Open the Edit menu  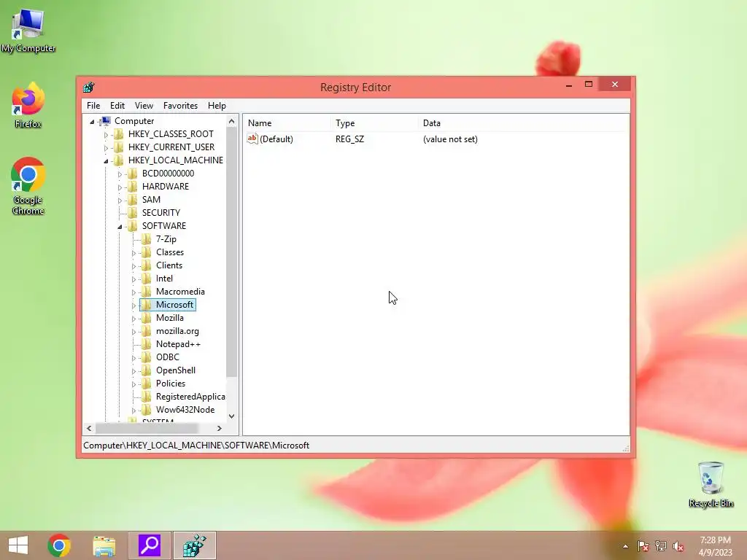117,106
